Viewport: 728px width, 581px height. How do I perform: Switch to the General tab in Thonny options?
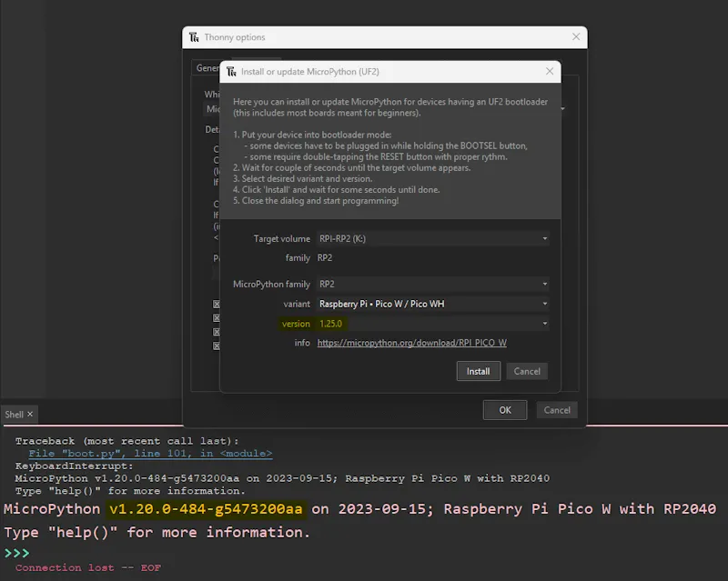(x=207, y=67)
